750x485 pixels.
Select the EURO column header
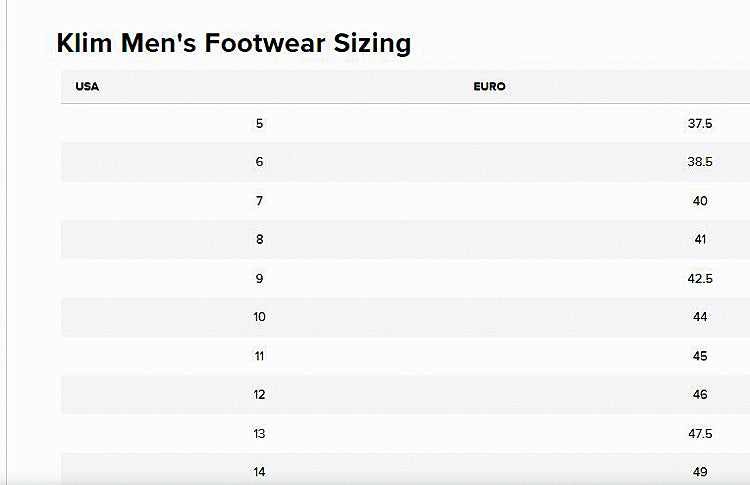489,87
